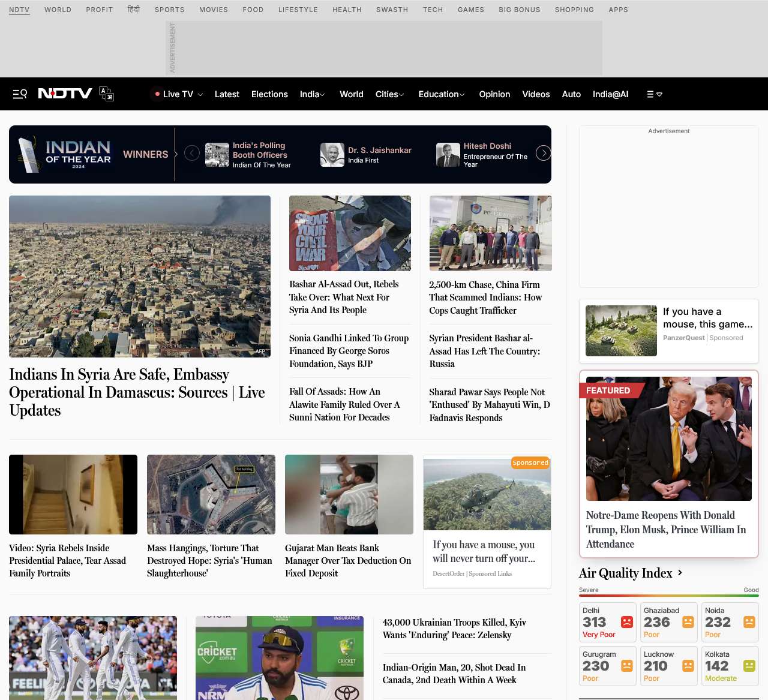Open the SWASTH link in top bar

click(x=392, y=10)
